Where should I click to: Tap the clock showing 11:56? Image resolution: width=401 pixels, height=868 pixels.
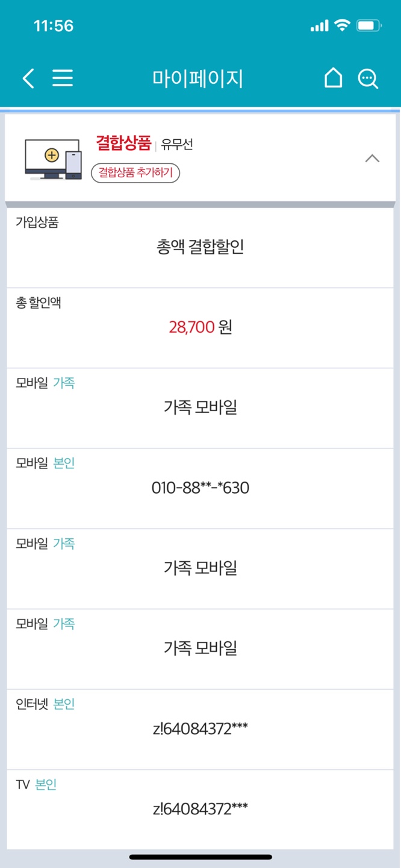54,26
